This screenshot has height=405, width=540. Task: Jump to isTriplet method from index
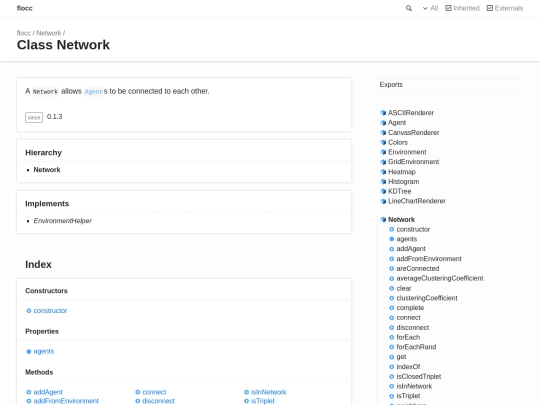pyautogui.click(x=262, y=401)
